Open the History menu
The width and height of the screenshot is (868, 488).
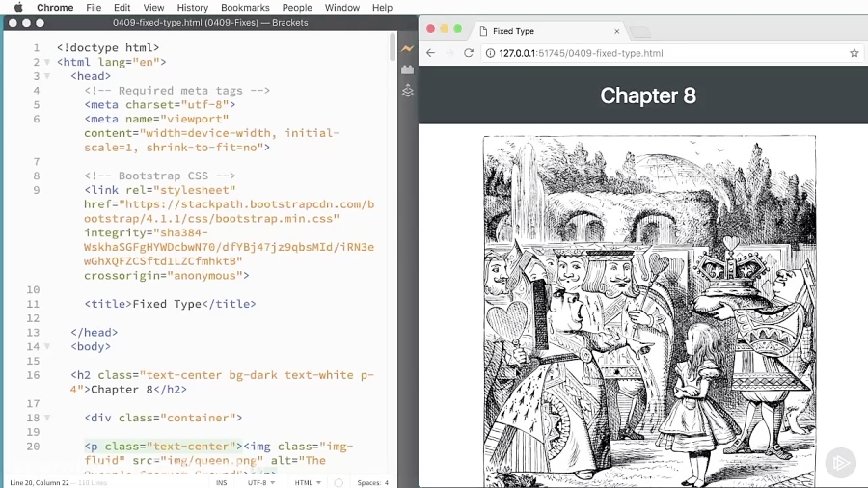click(x=193, y=7)
